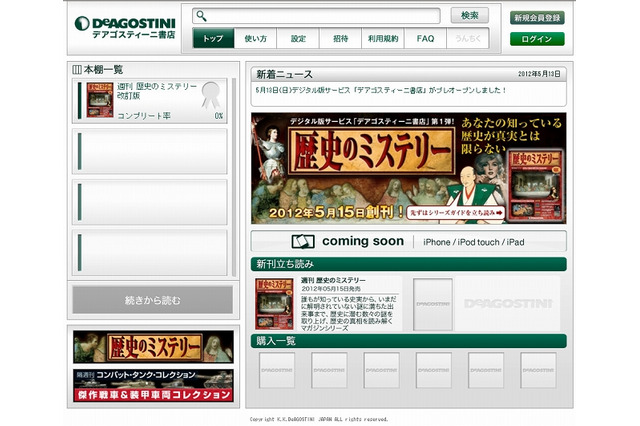Image resolution: width=640 pixels, height=426 pixels.
Task: Select the トップ tab
Action: tap(213, 38)
